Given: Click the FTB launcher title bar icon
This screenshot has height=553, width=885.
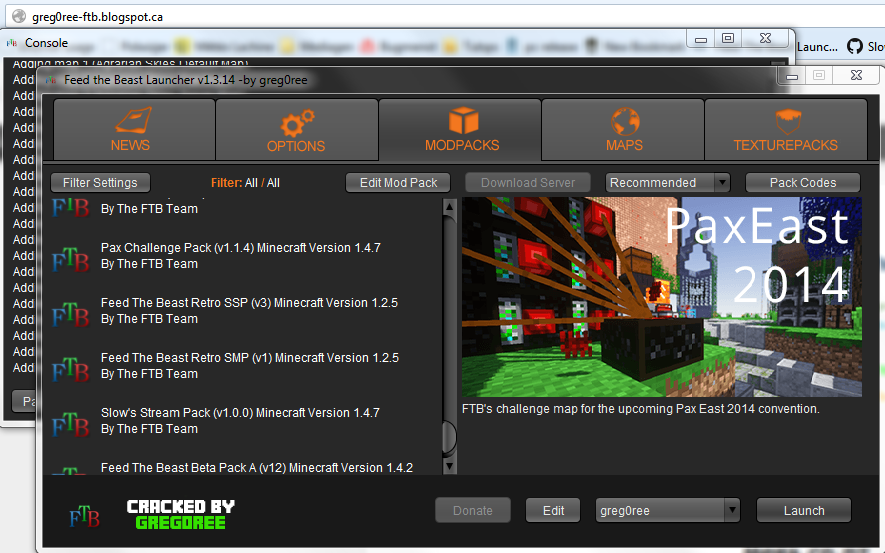Looking at the screenshot, I should [51, 80].
